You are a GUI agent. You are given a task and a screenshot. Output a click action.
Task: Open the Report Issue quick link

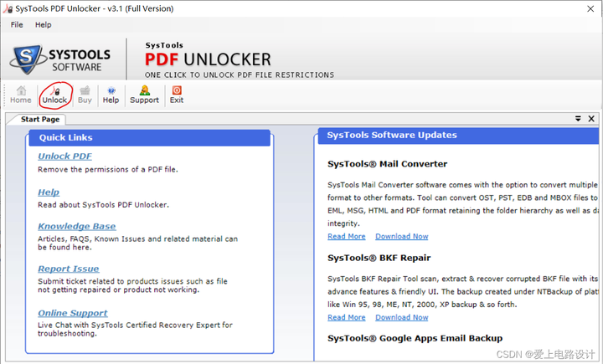pos(69,269)
